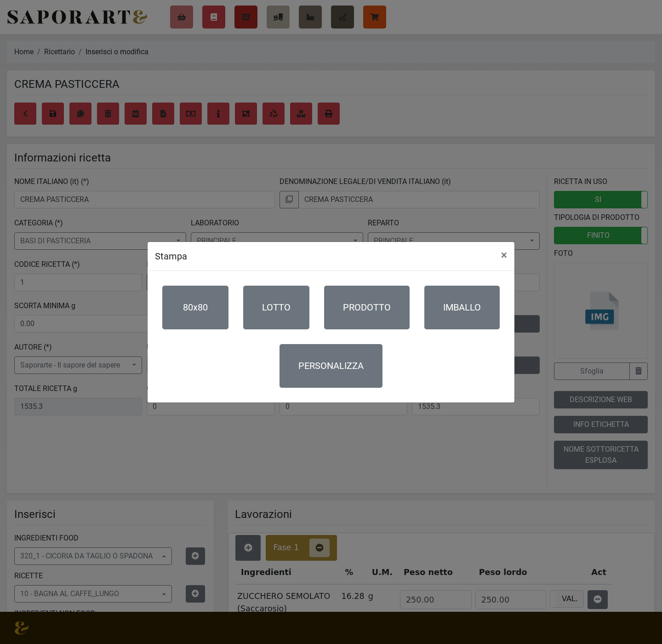Click the red recycle icon
662x644 pixels.
[274, 114]
